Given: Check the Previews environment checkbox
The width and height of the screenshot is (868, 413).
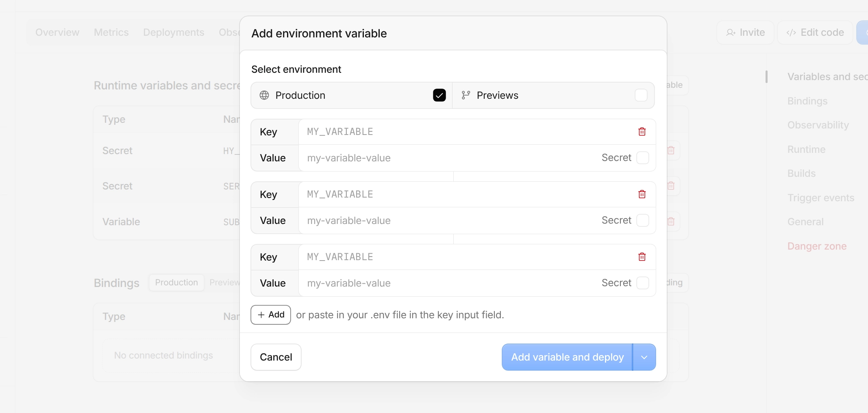Looking at the screenshot, I should 641,95.
